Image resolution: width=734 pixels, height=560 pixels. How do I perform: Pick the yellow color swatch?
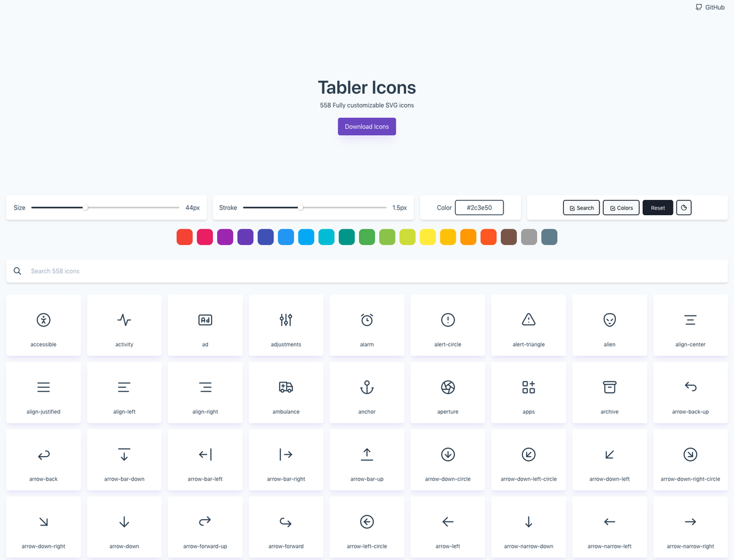(428, 237)
